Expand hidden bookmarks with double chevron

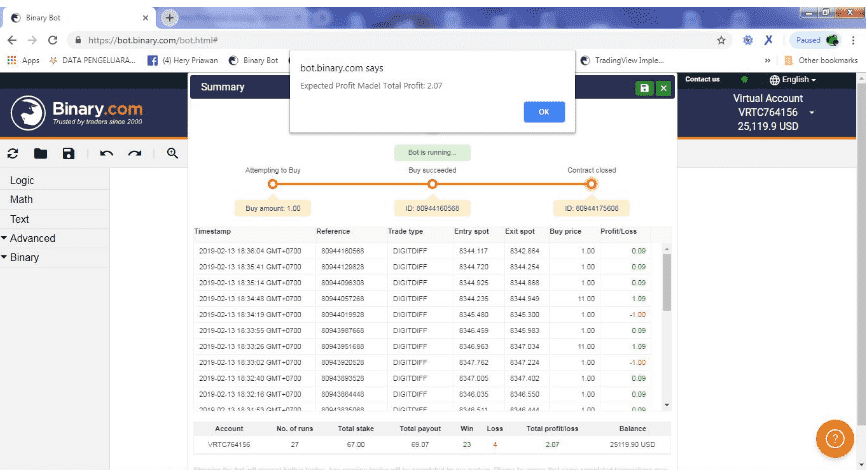point(767,60)
